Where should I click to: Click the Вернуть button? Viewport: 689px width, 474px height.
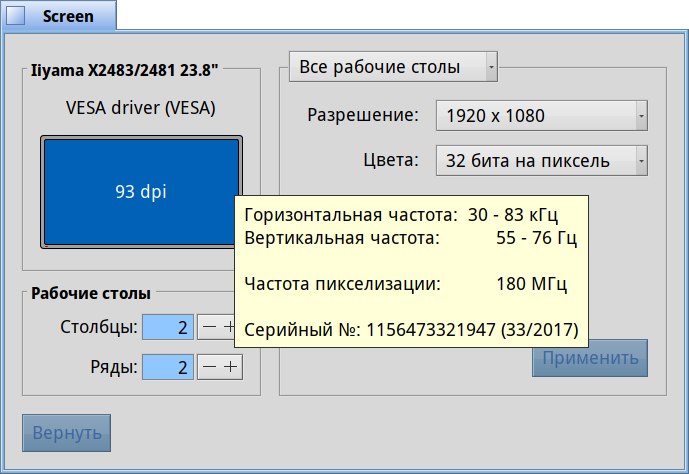pos(66,433)
